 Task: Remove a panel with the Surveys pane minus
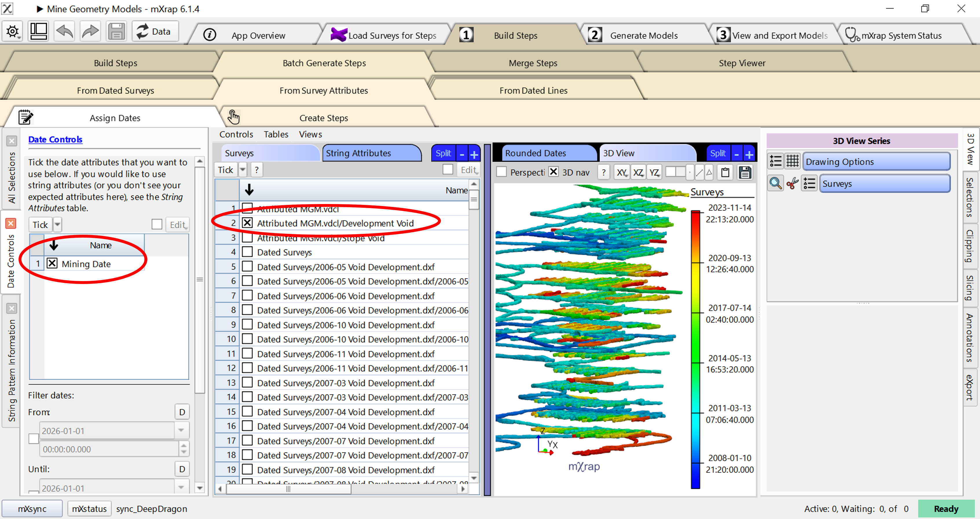[x=462, y=154]
